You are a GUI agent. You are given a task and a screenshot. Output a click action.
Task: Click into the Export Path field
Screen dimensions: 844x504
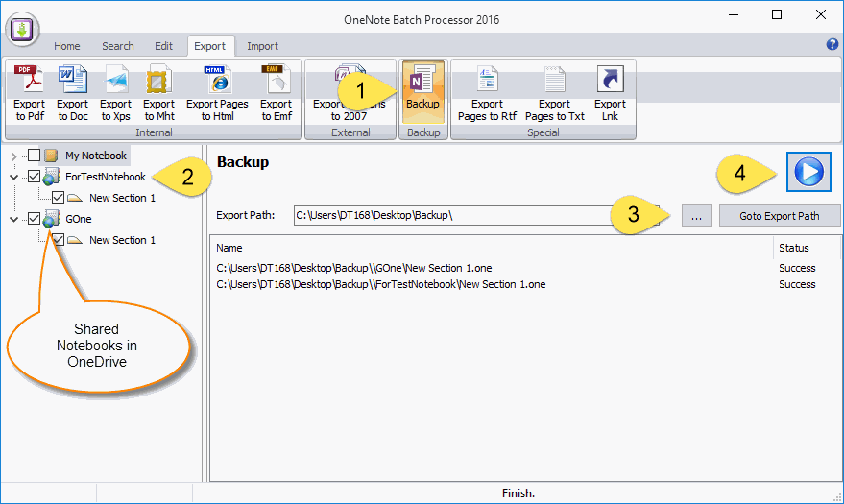[x=476, y=215]
